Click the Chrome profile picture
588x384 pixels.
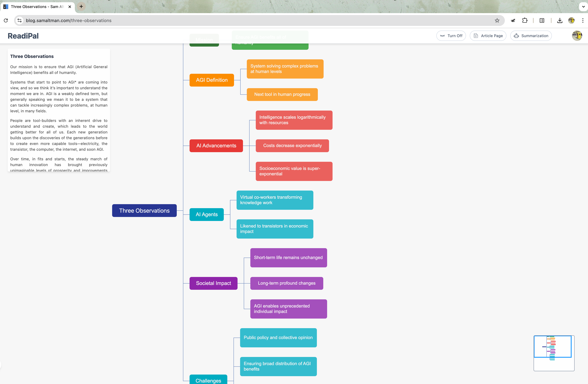coord(571,20)
